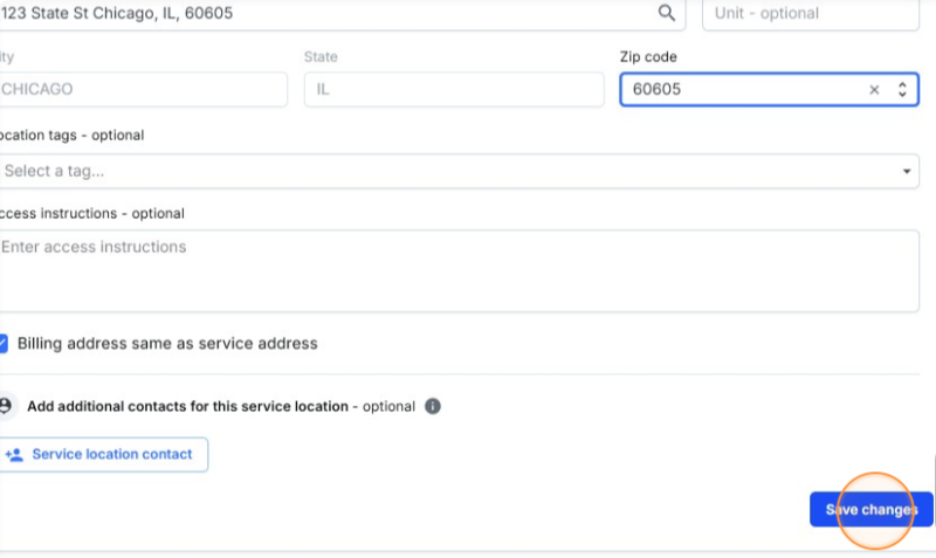Viewport: 936px width, 558px height.
Task: Click the State field showing IL
Action: (x=453, y=89)
